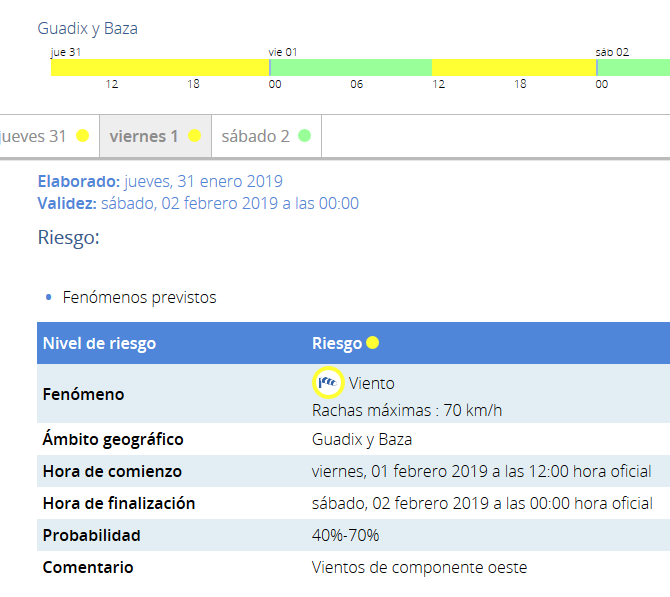
Task: Click the yellow Friday afternoon timeline segment
Action: pyautogui.click(x=513, y=68)
